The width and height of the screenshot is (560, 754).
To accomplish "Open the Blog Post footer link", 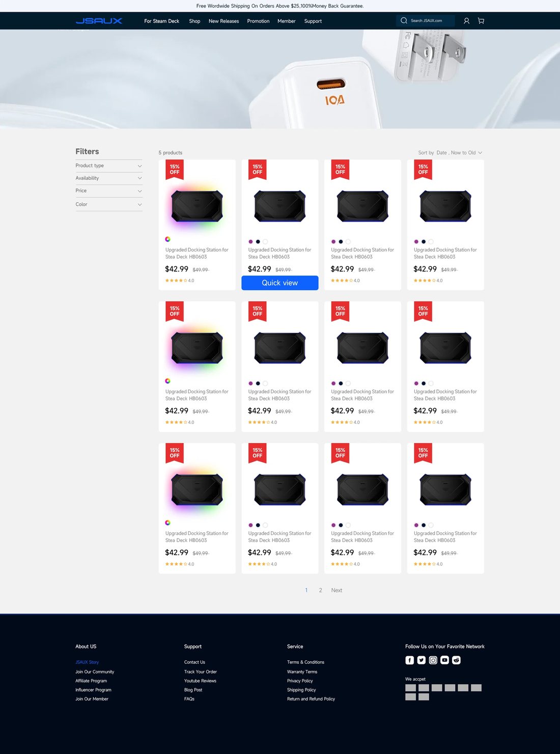I will pos(193,690).
